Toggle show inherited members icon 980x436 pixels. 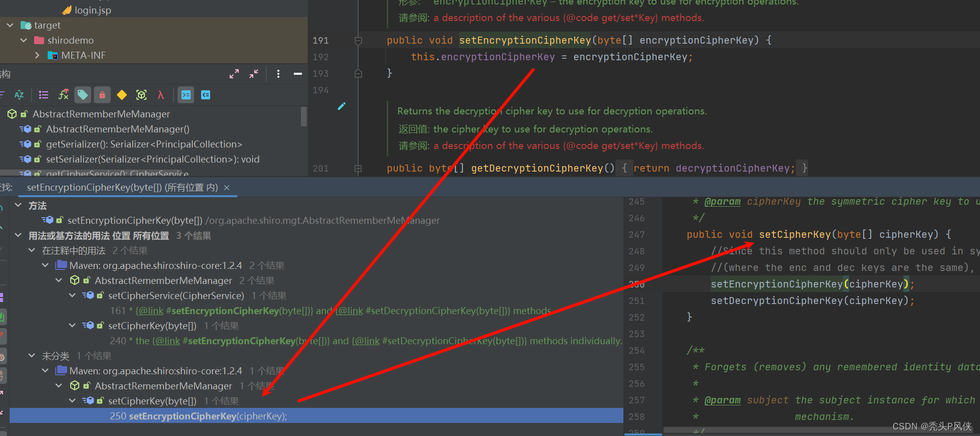tap(63, 95)
